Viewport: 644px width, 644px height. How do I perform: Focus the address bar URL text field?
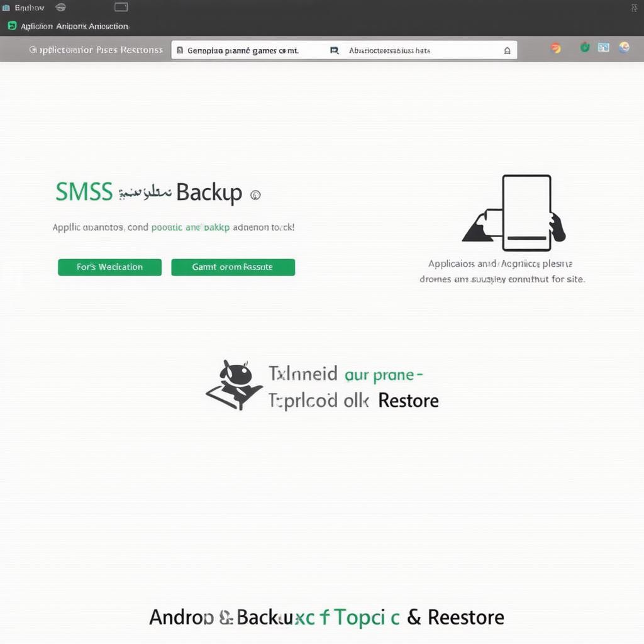pos(344,50)
